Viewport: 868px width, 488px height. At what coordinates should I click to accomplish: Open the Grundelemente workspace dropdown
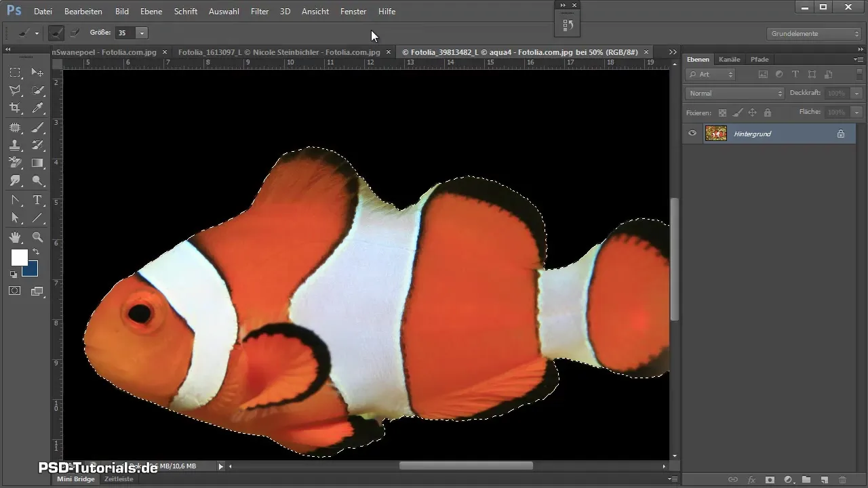click(x=814, y=33)
